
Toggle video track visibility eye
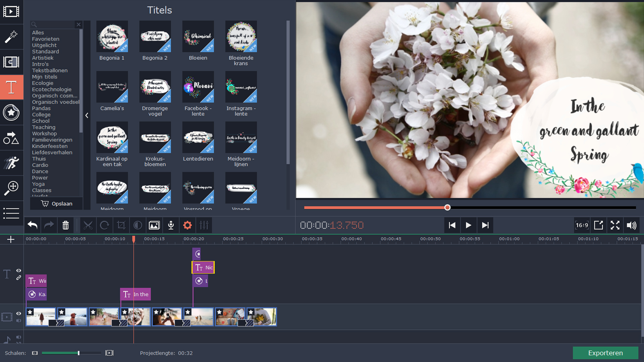pyautogui.click(x=19, y=313)
